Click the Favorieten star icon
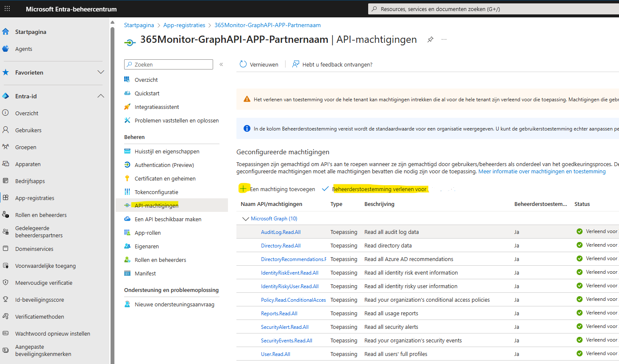 6,72
